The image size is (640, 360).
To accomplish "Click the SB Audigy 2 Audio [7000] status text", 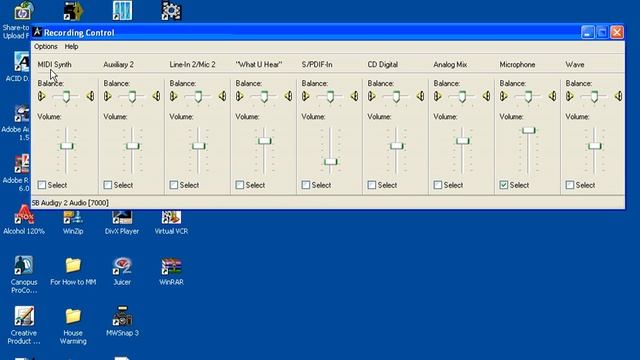I will coord(70,203).
